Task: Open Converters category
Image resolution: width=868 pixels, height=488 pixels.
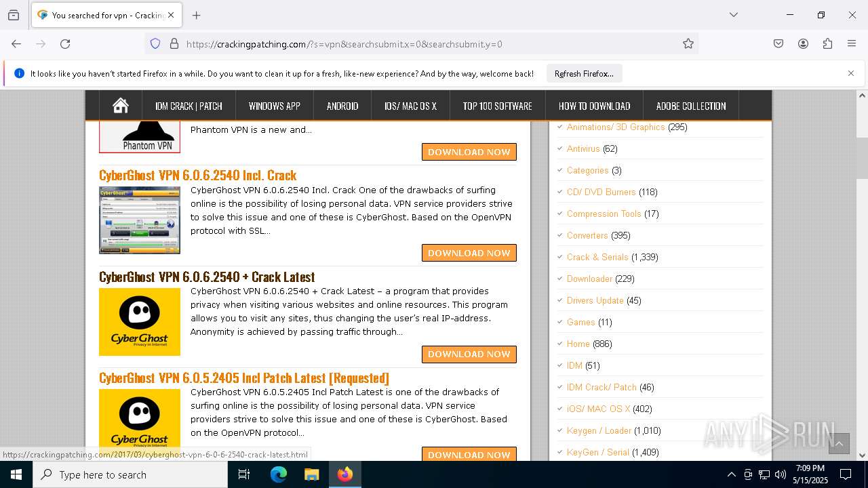Action: pyautogui.click(x=587, y=235)
